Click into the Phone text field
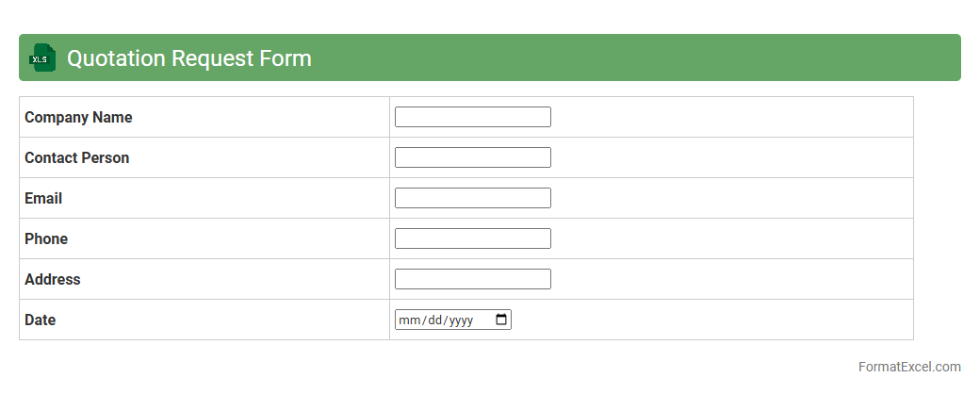 [472, 238]
